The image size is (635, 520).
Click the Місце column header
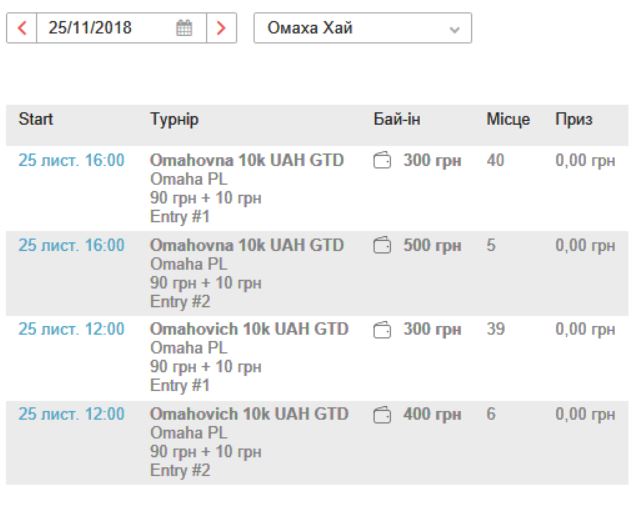[x=508, y=120]
